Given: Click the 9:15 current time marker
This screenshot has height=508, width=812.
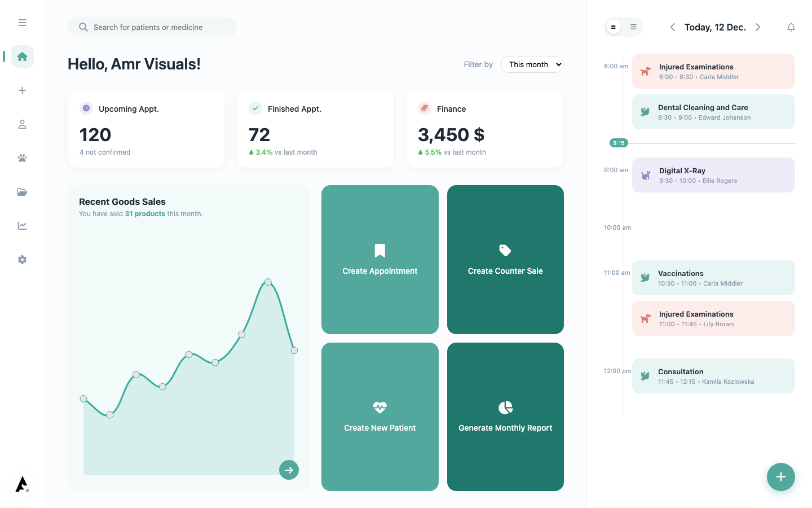Looking at the screenshot, I should pos(619,143).
